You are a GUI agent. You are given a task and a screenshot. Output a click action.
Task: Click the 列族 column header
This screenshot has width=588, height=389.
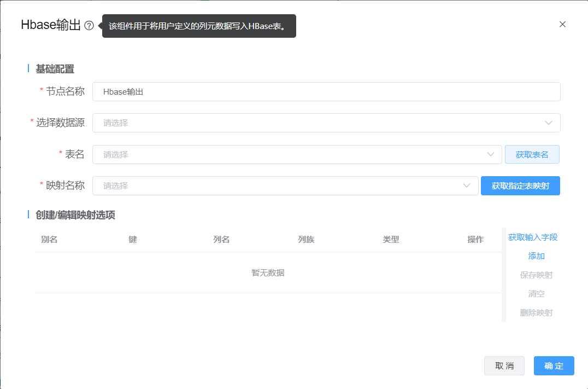tap(306, 240)
